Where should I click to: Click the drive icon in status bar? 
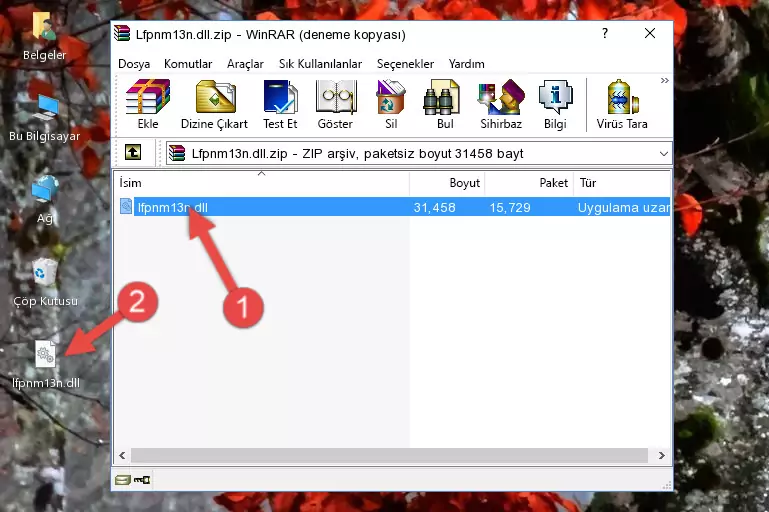(x=123, y=480)
